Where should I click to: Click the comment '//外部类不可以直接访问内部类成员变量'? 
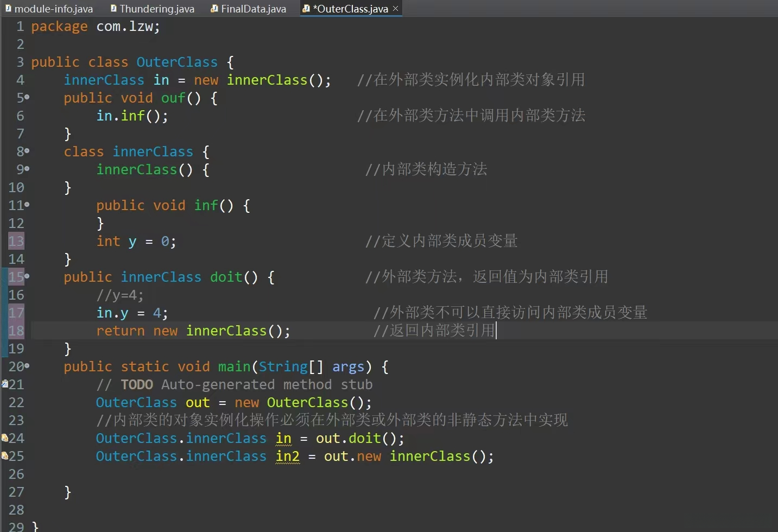click(510, 313)
